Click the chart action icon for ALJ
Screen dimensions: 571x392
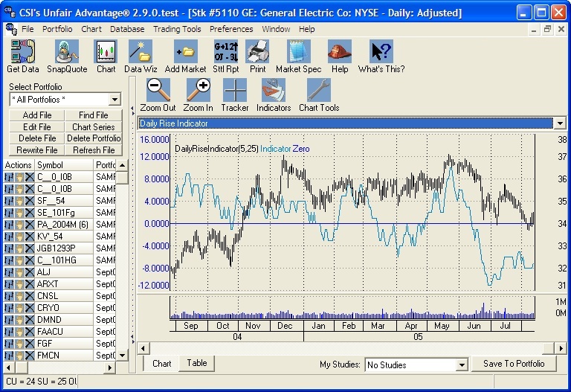pyautogui.click(x=8, y=272)
